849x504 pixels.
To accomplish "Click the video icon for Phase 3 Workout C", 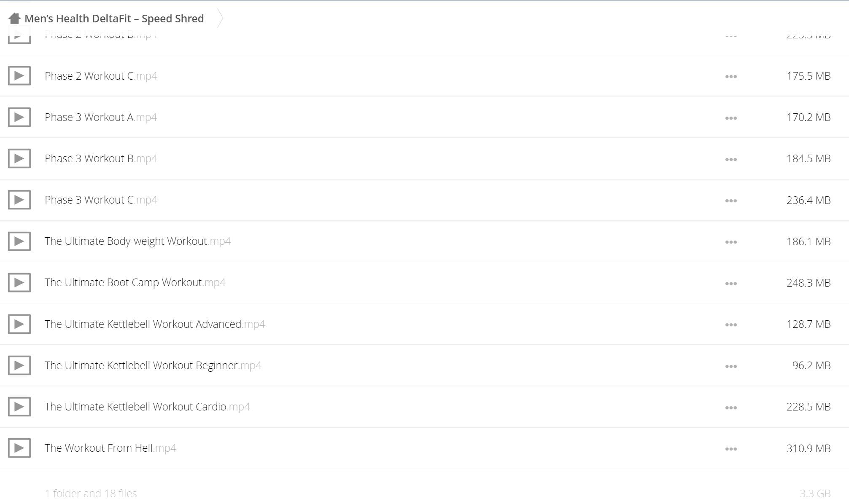I will coord(19,200).
